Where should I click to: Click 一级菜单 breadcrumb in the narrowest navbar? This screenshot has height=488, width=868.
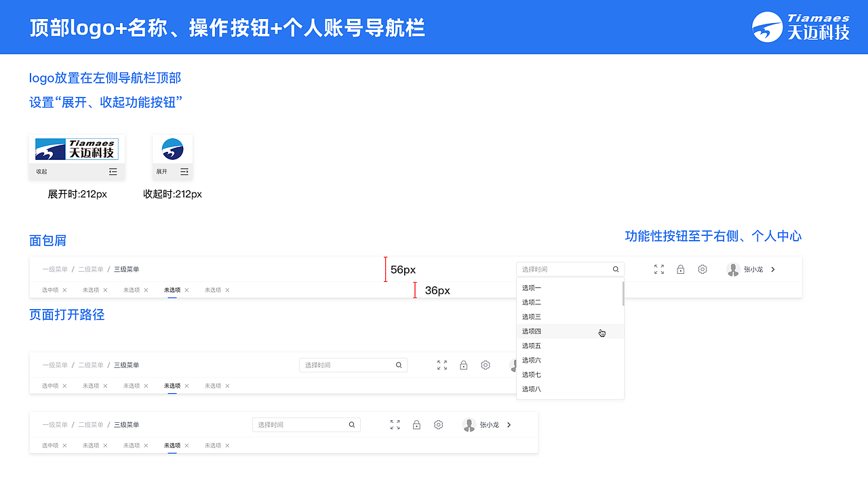[x=55, y=425]
